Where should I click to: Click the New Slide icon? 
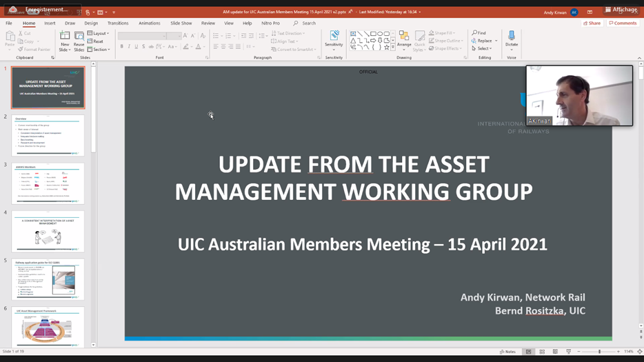click(x=65, y=36)
